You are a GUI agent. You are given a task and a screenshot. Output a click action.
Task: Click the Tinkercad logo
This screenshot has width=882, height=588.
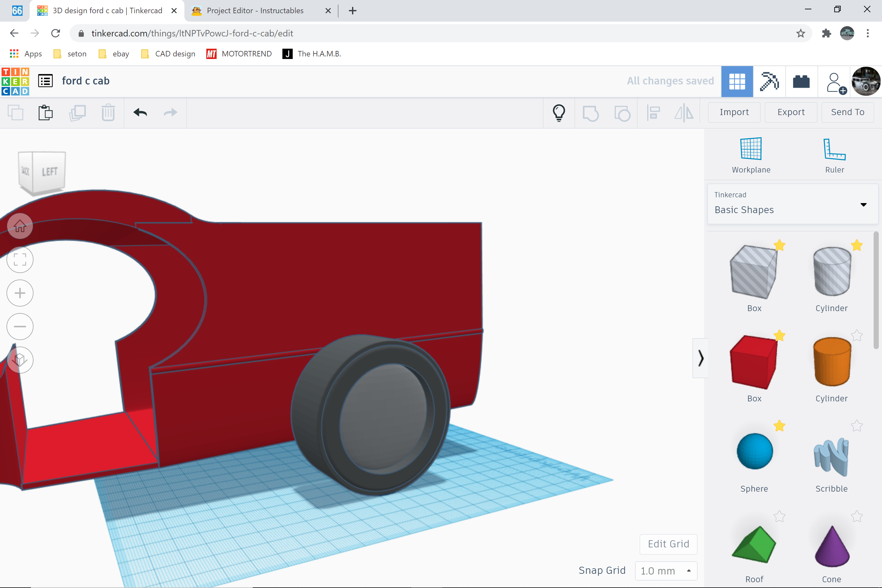[x=15, y=81]
